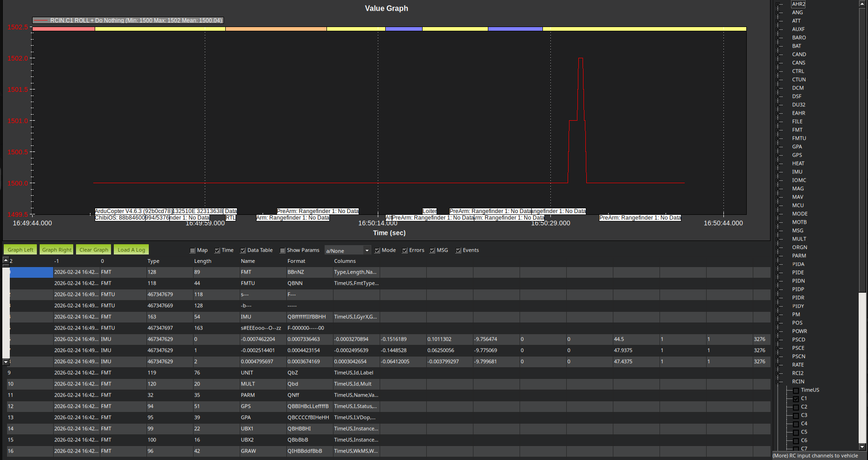This screenshot has width=868, height=460.
Task: Click the plus icon next to IMU
Action: coord(778,172)
